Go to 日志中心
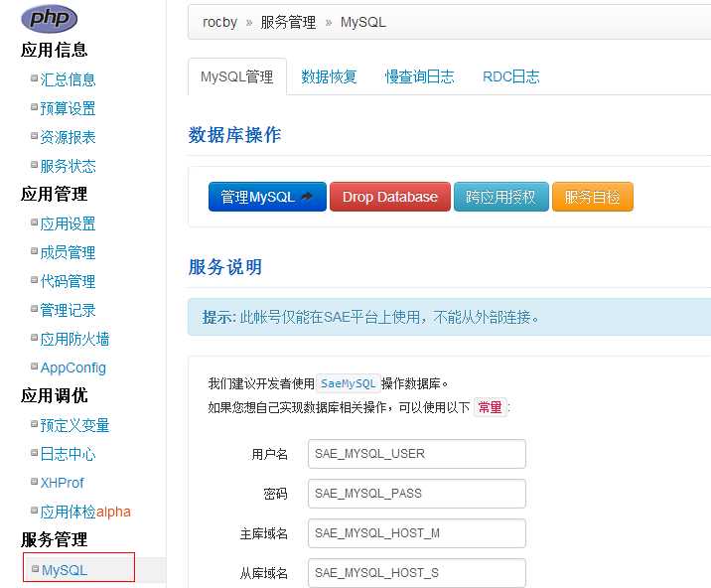Viewport: 711px width, 588px height. coord(68,454)
